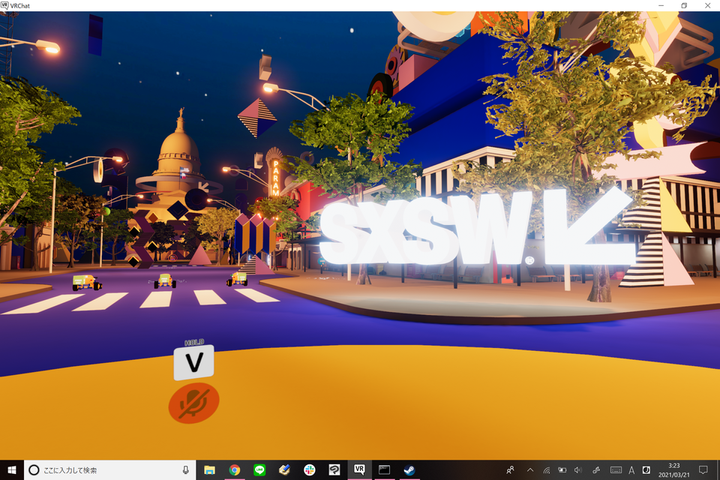Open the Windows Start menu
This screenshot has width=720, height=480.
click(x=12, y=470)
